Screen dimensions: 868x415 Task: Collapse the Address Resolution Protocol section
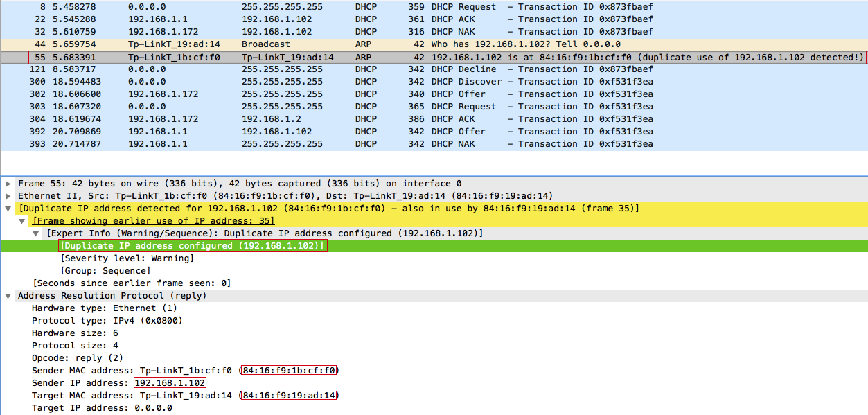[x=8, y=296]
